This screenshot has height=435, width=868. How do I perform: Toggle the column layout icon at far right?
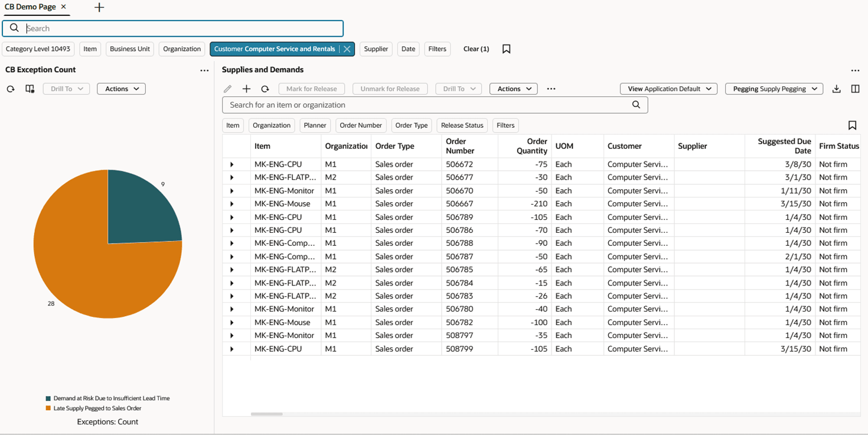855,89
